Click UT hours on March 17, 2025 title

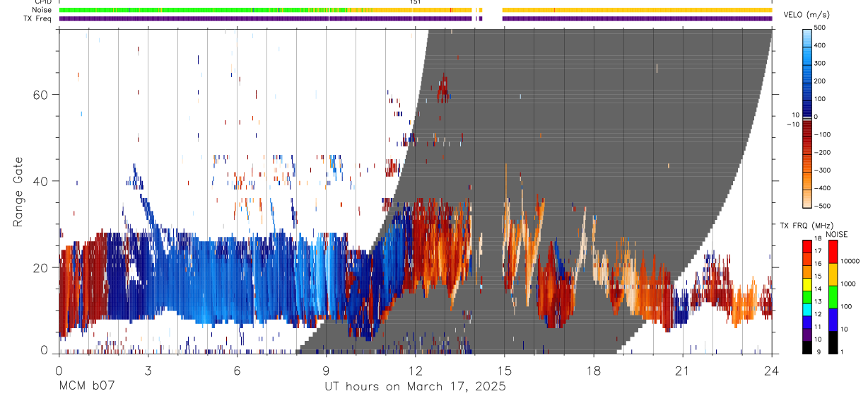tap(415, 386)
